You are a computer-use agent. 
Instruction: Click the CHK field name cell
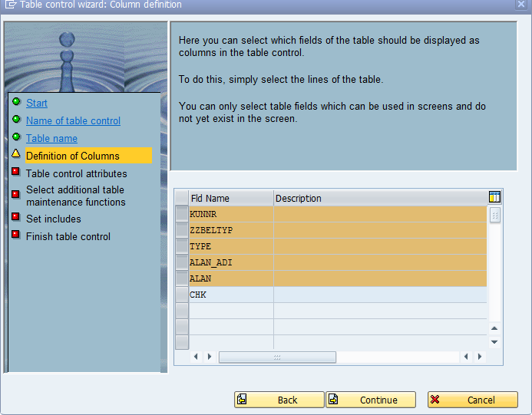pyautogui.click(x=231, y=295)
